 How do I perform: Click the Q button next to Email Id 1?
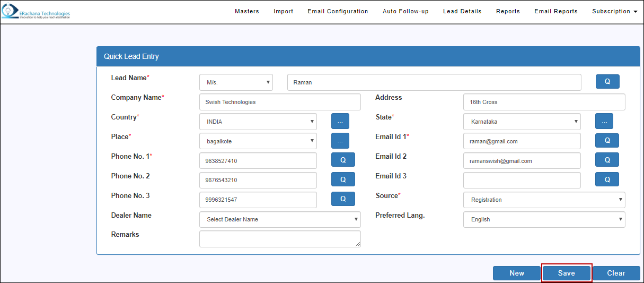tap(607, 141)
